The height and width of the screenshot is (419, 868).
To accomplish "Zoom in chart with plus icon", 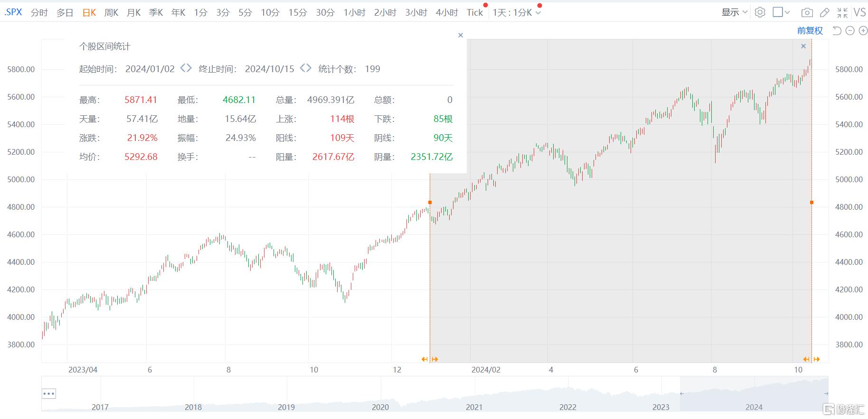I will click(862, 31).
